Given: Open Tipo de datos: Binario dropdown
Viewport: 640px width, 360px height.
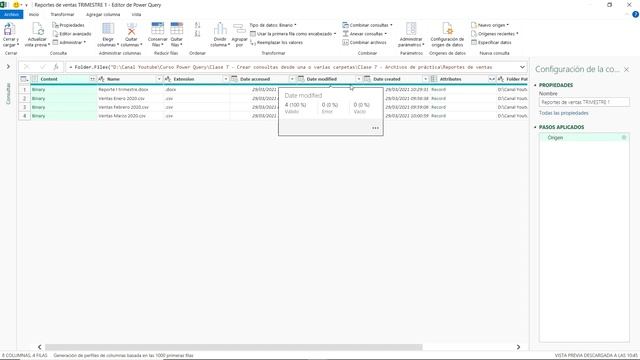Looking at the screenshot, I should pos(273,25).
